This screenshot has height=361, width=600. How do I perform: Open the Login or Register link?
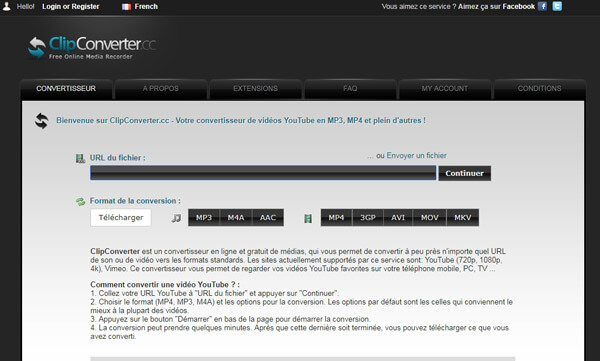pyautogui.click(x=70, y=7)
